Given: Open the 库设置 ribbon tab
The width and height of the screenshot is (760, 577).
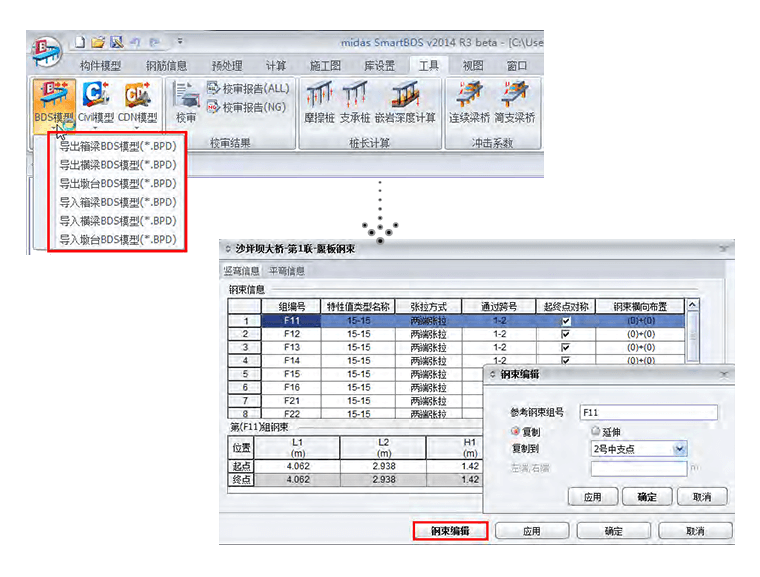Looking at the screenshot, I should click(x=379, y=65).
